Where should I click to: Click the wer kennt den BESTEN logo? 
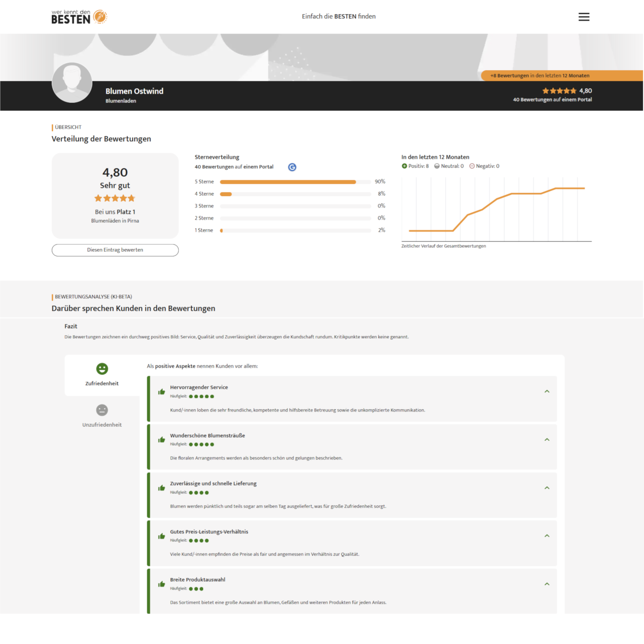click(x=79, y=17)
